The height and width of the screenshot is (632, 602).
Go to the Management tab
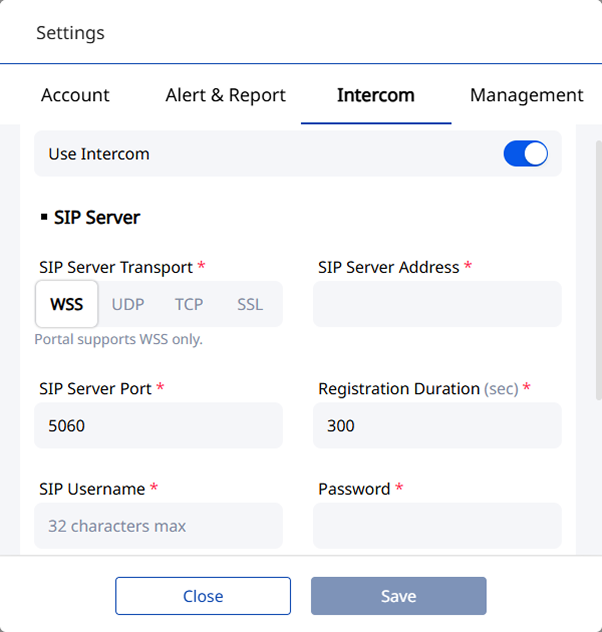coord(526,96)
